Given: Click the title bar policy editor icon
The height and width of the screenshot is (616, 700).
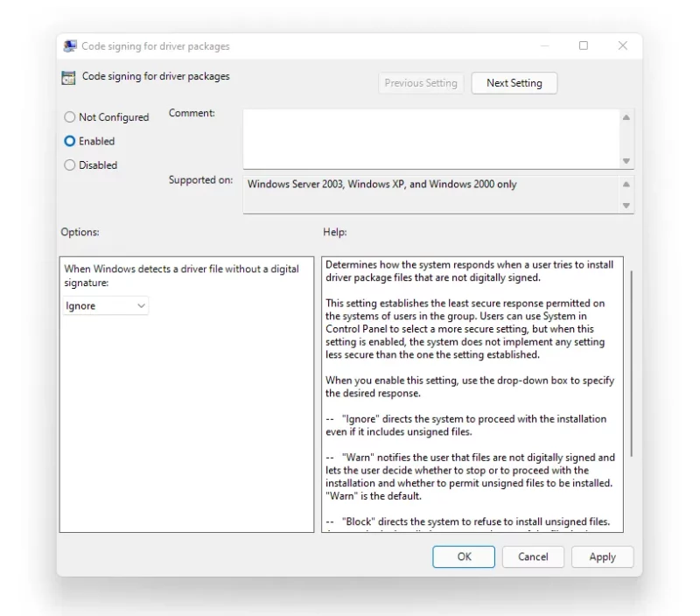Looking at the screenshot, I should coord(70,46).
